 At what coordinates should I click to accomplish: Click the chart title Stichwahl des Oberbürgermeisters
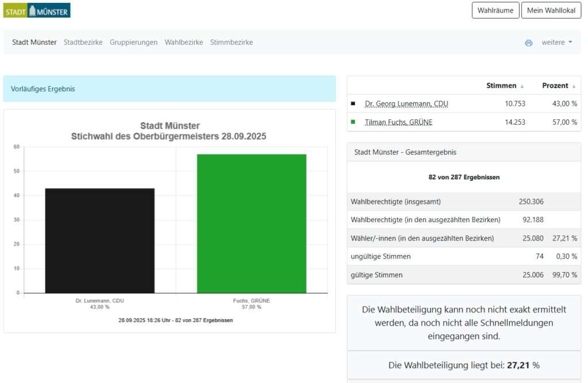[169, 137]
